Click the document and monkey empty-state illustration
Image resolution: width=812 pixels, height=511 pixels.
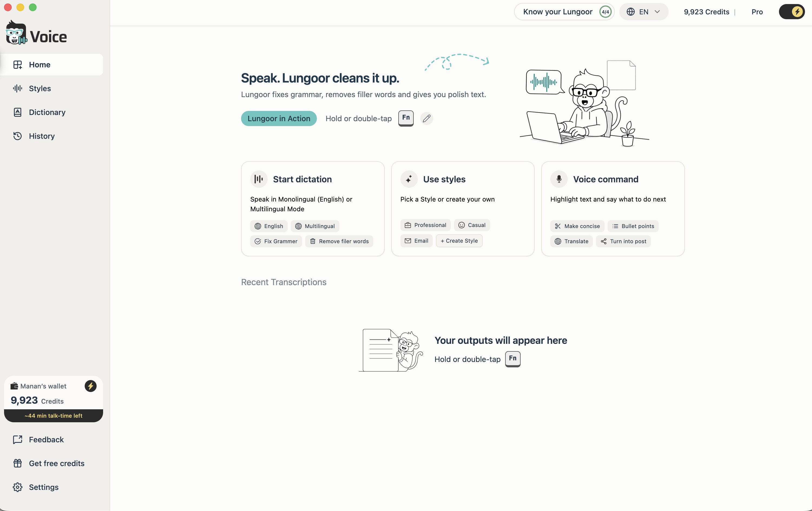coord(391,350)
